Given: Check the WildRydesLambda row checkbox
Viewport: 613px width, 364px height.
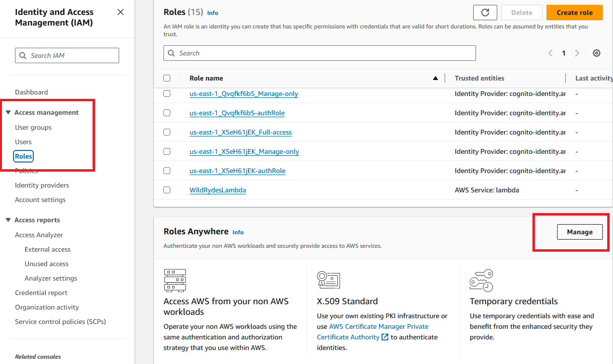Looking at the screenshot, I should click(167, 190).
